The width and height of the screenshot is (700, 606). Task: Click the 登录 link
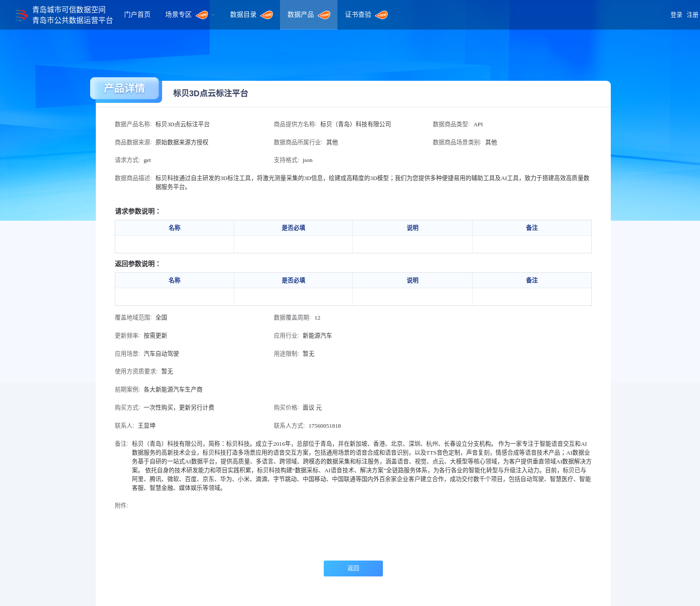coord(676,15)
